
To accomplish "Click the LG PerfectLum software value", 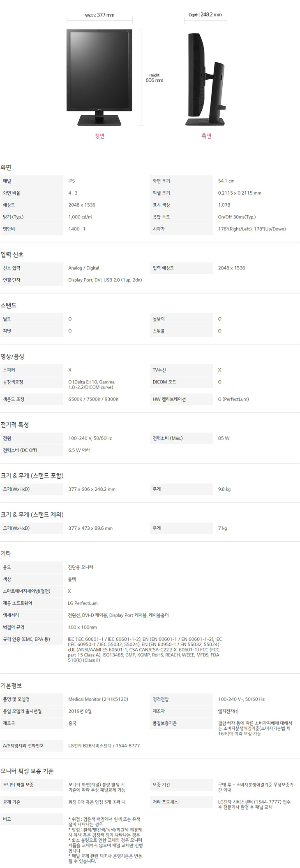I will point(83,603).
